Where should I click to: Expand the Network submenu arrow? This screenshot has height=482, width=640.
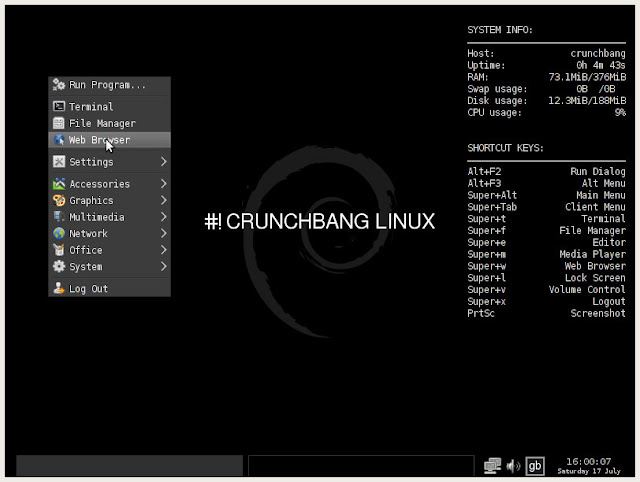tap(164, 233)
